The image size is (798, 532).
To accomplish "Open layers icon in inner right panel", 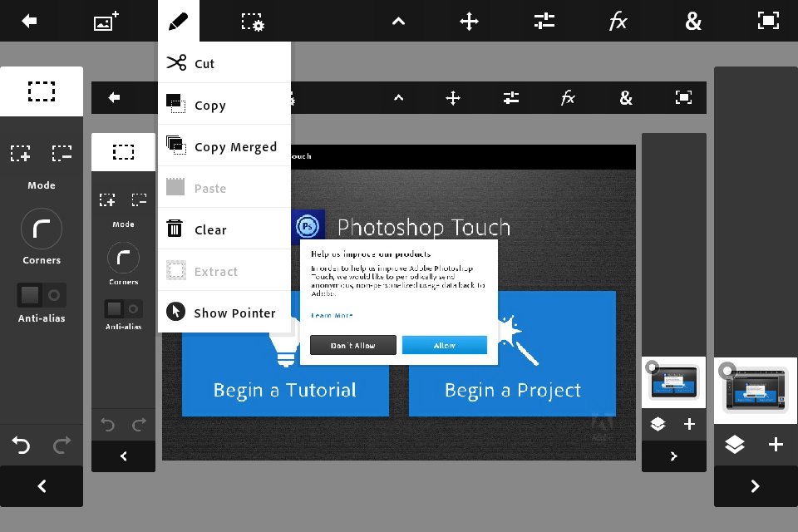I will tap(658, 424).
